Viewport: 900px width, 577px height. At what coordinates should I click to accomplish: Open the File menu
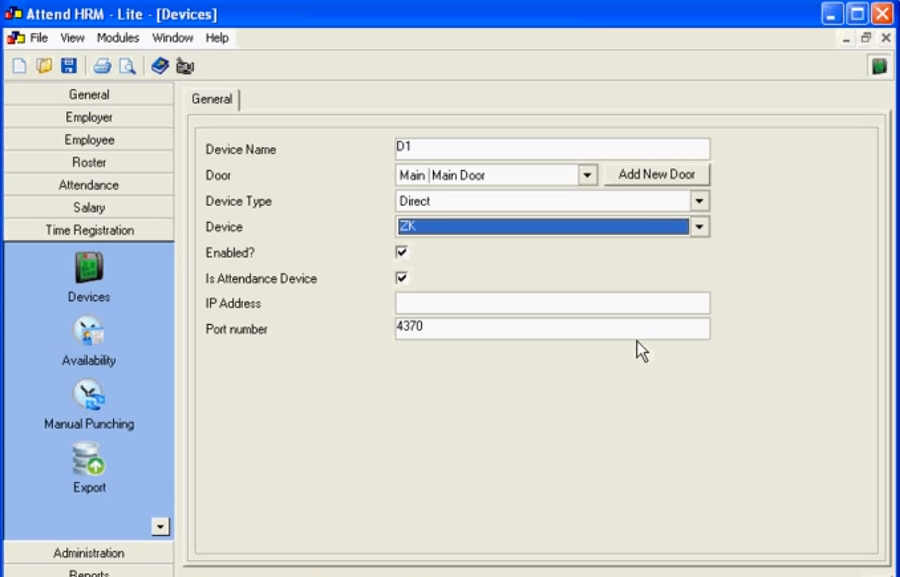tap(38, 38)
